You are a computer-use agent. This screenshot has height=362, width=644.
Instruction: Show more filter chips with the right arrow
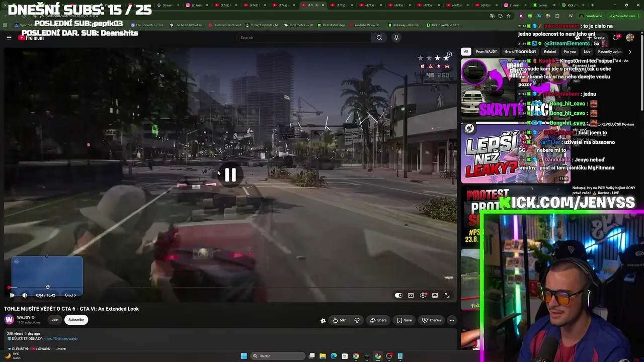[630, 52]
